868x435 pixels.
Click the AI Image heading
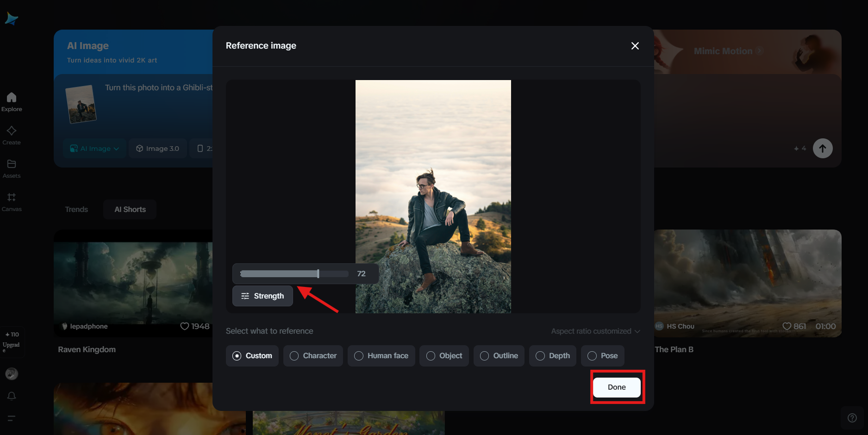pyautogui.click(x=88, y=46)
